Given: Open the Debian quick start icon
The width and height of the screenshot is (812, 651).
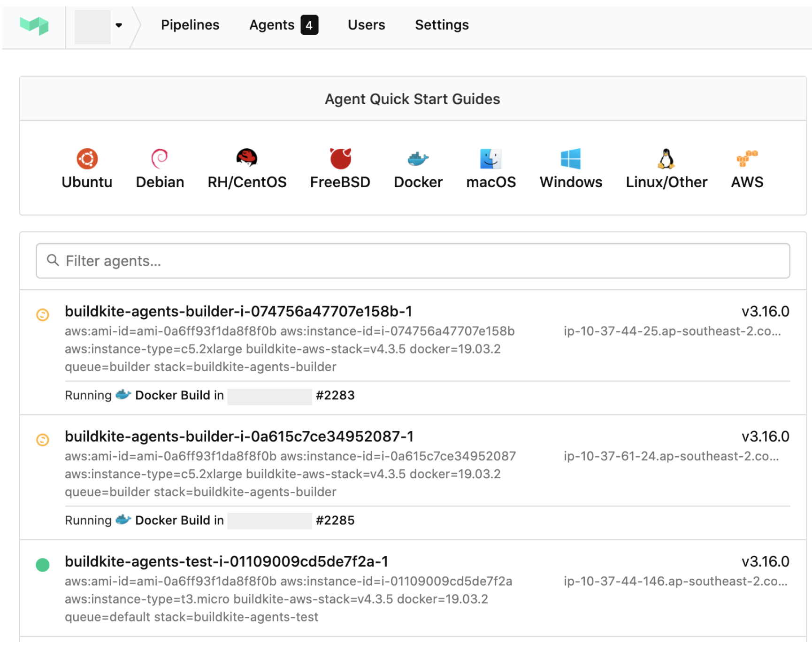Looking at the screenshot, I should 160,159.
